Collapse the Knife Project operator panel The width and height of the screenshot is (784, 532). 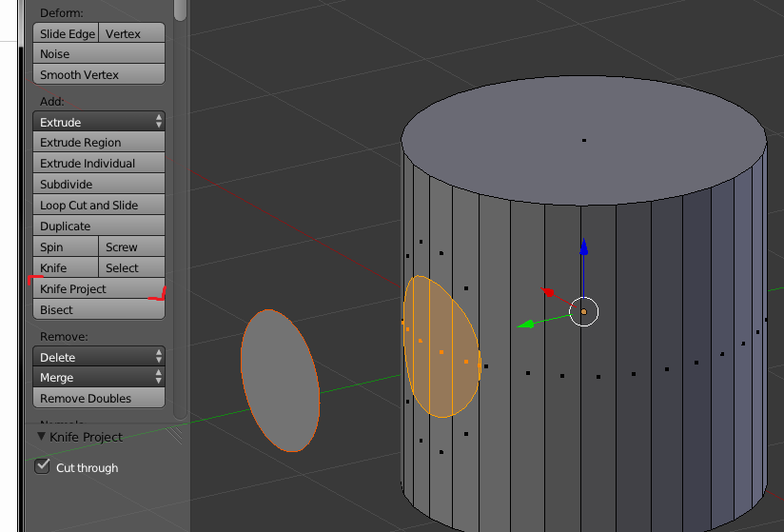(x=42, y=437)
